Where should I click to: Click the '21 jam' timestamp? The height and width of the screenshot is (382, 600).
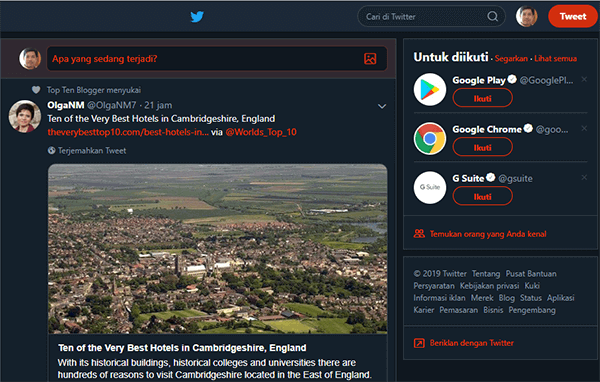(x=158, y=105)
